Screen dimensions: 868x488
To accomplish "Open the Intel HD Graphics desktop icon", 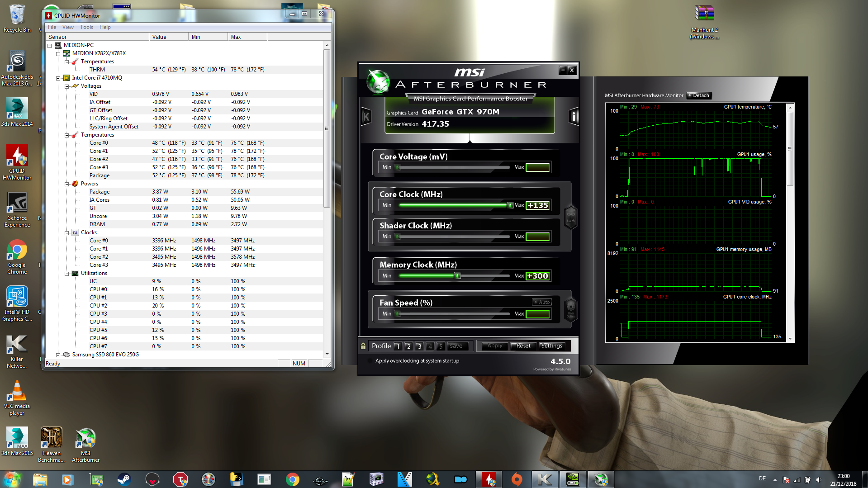I will point(17,304).
